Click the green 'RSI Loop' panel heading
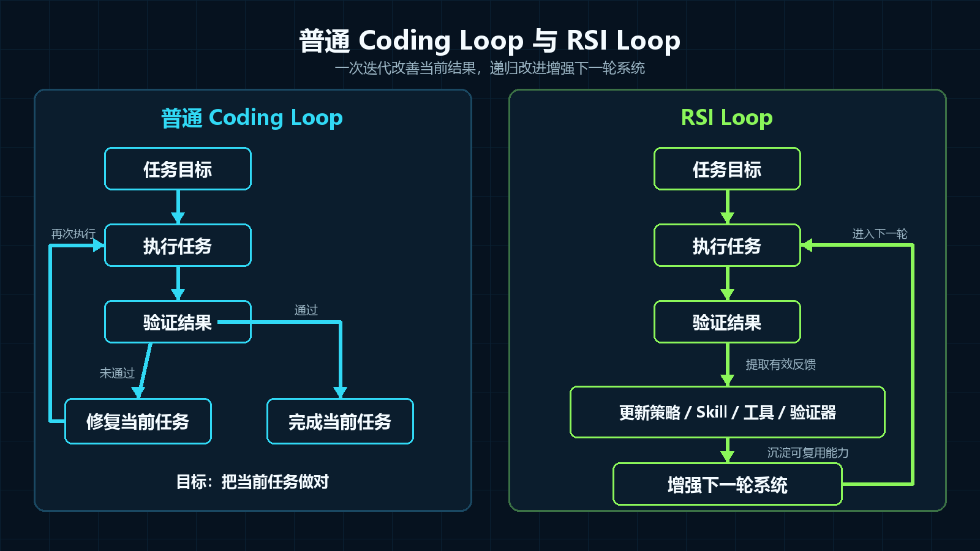Viewport: 980px width, 551px height. 727,117
